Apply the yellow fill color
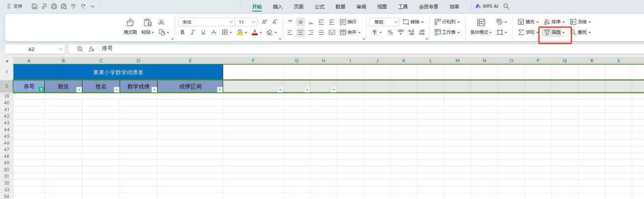Viewport: 644px width, 199px height. point(240,32)
